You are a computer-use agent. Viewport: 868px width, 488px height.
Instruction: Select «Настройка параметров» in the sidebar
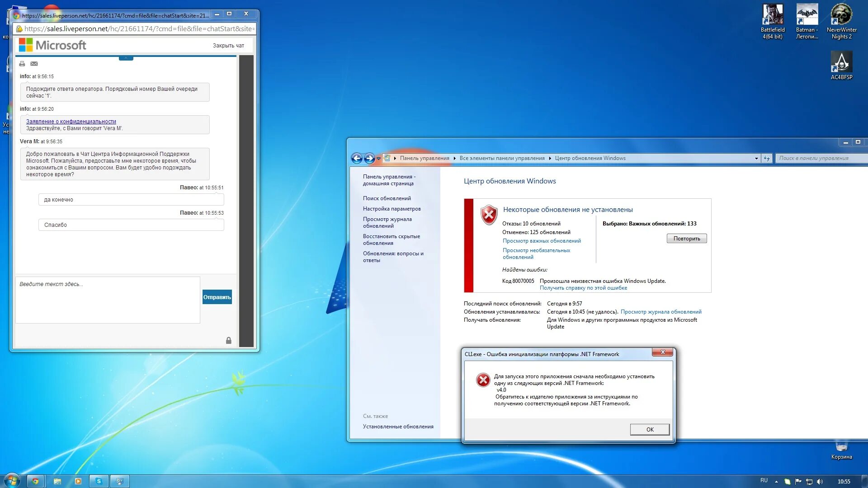pos(392,209)
